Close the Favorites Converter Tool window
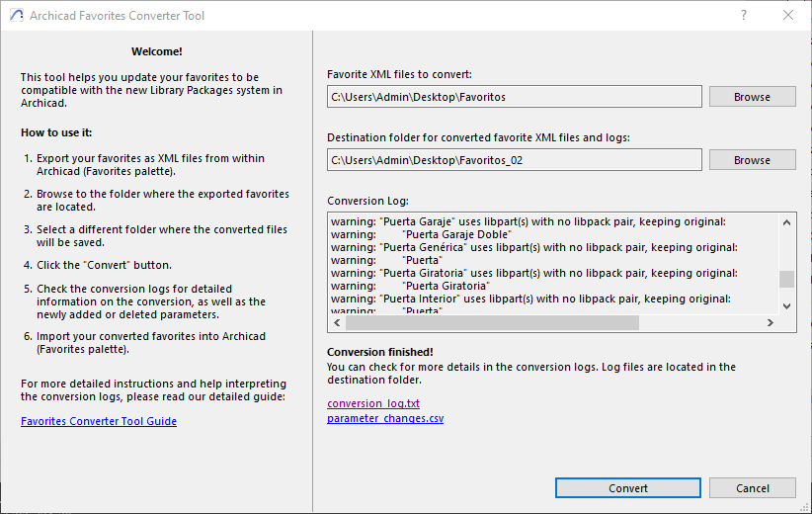 tap(787, 16)
